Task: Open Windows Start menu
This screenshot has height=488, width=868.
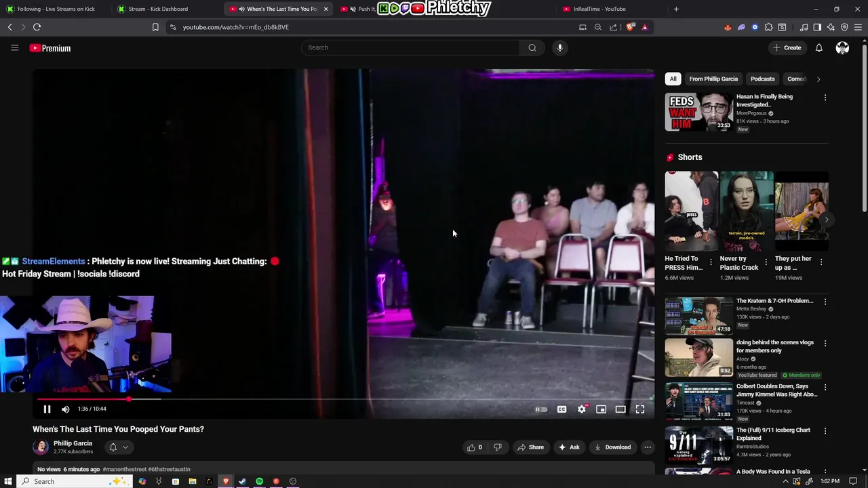Action: click(7, 481)
